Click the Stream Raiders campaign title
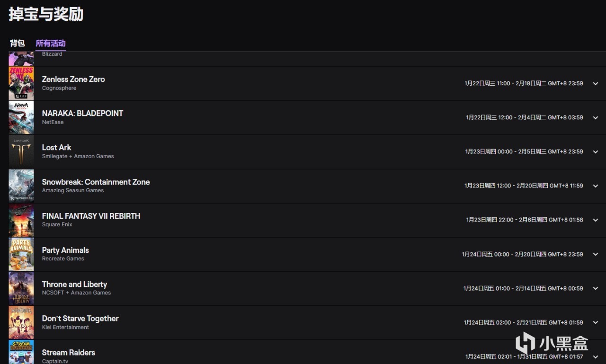The width and height of the screenshot is (606, 364). point(68,353)
